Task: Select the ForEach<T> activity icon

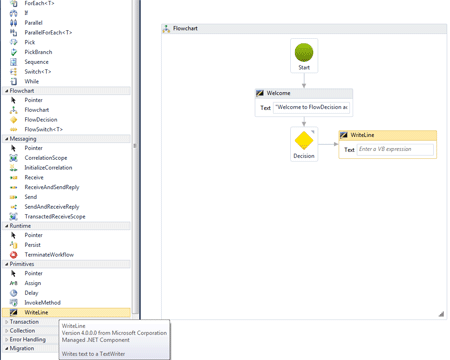Action: [13, 3]
